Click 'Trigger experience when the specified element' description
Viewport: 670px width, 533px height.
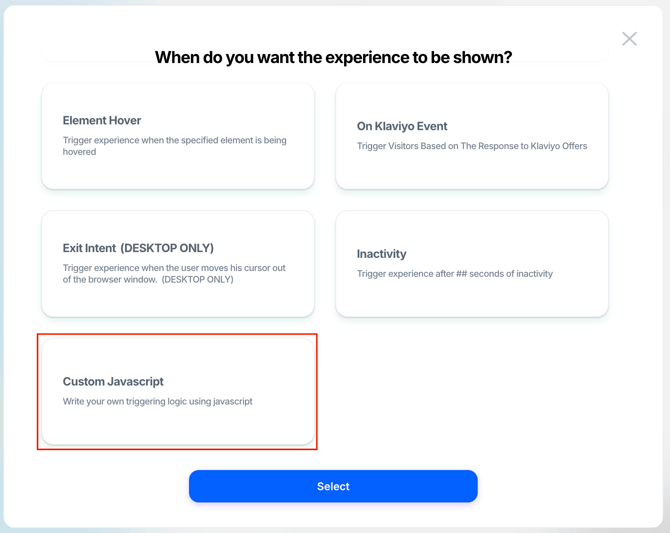coord(174,146)
